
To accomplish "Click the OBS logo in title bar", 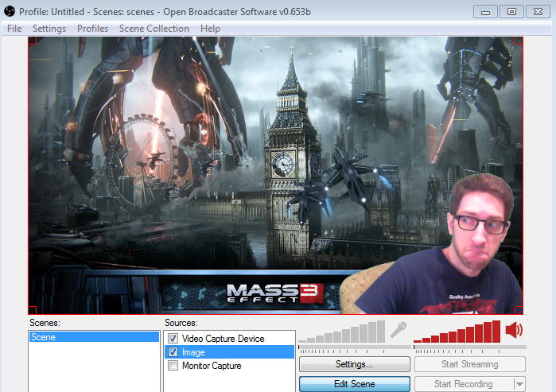I will pos(10,11).
